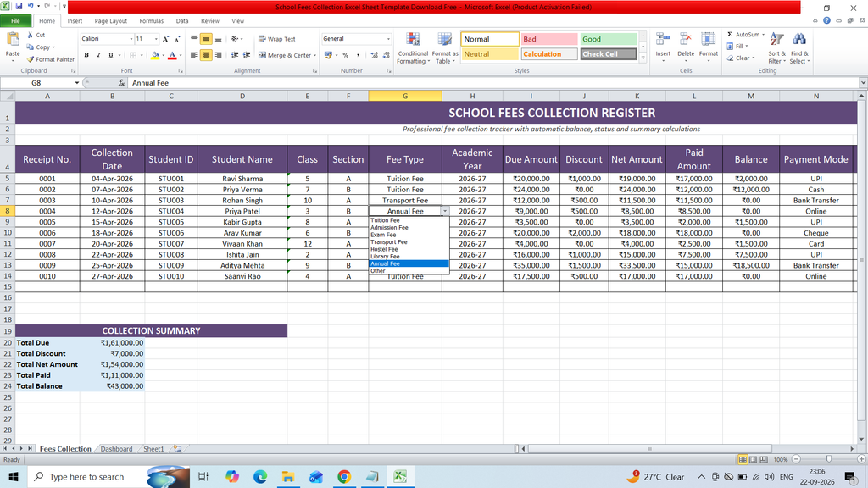Apply the Good cell style

click(x=608, y=39)
